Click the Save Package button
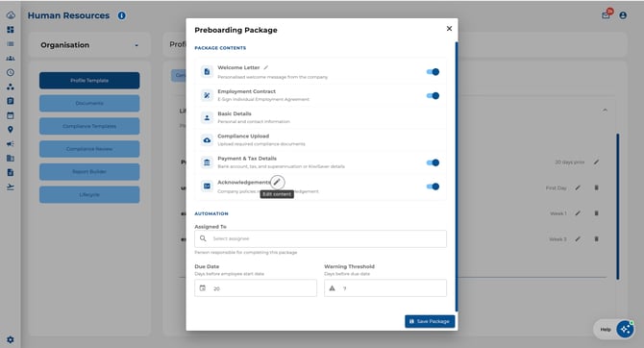This screenshot has width=644, height=348. (430, 321)
